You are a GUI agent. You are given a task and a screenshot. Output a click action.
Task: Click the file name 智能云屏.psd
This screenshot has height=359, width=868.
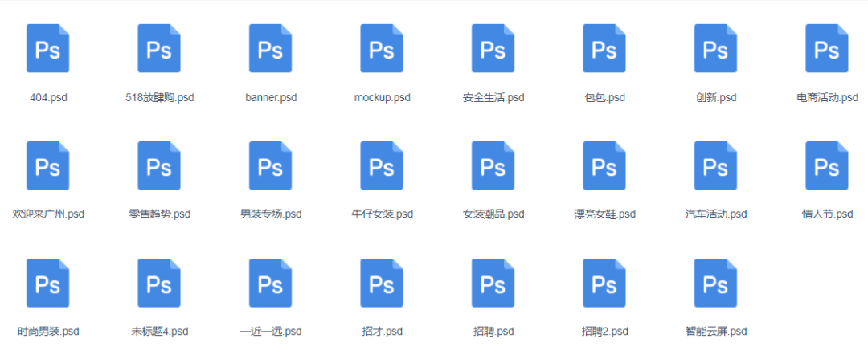[716, 332]
